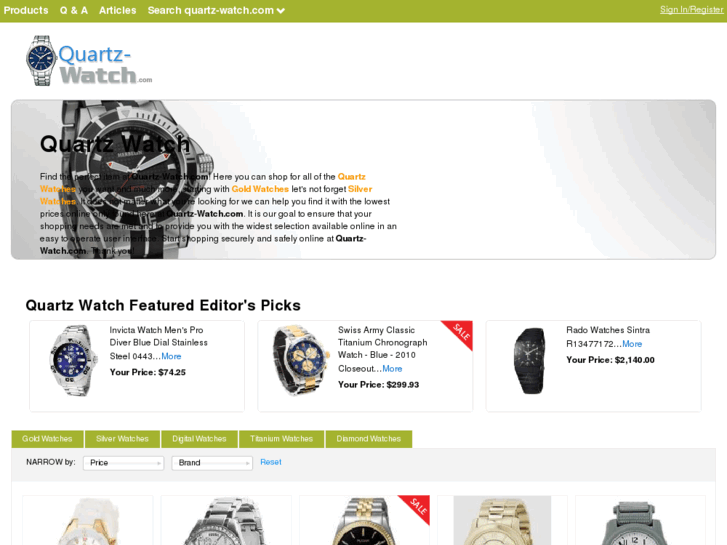The width and height of the screenshot is (727, 545).
Task: Click the Invicta Pro Diver watch thumbnail
Action: 73,360
